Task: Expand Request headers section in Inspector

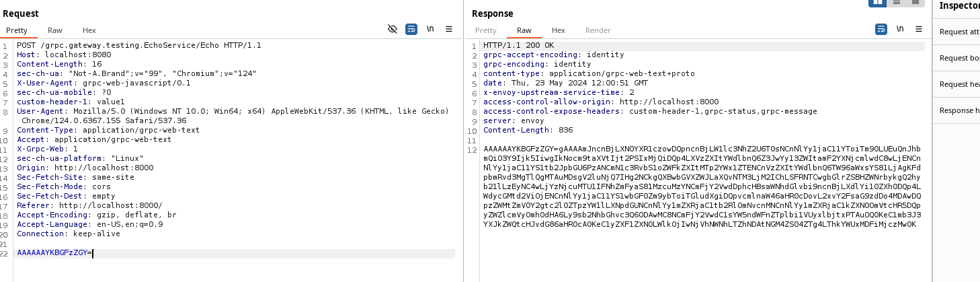Action: 956,84
